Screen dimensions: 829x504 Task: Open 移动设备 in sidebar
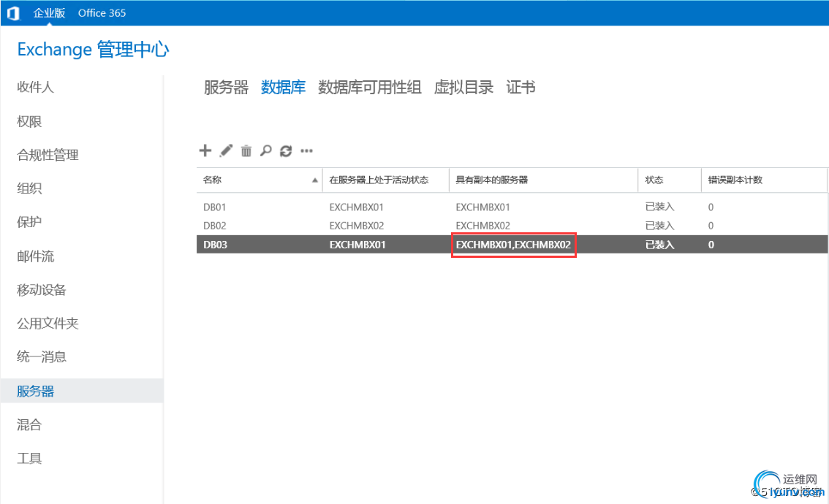click(41, 289)
